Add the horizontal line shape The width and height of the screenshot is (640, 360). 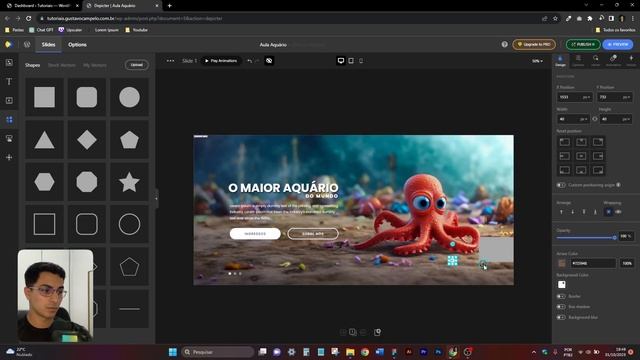(x=129, y=309)
